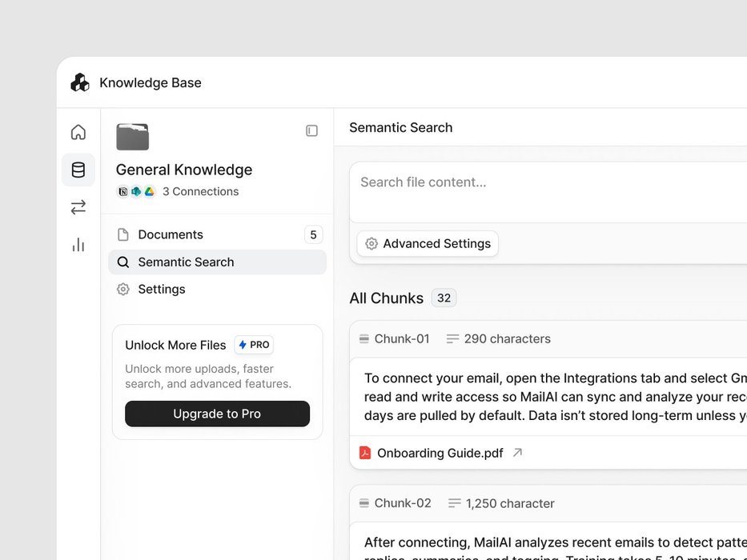Viewport: 747px width, 560px height.
Task: Open external link arrow beside Onboarding Guide.pdf
Action: tap(517, 453)
